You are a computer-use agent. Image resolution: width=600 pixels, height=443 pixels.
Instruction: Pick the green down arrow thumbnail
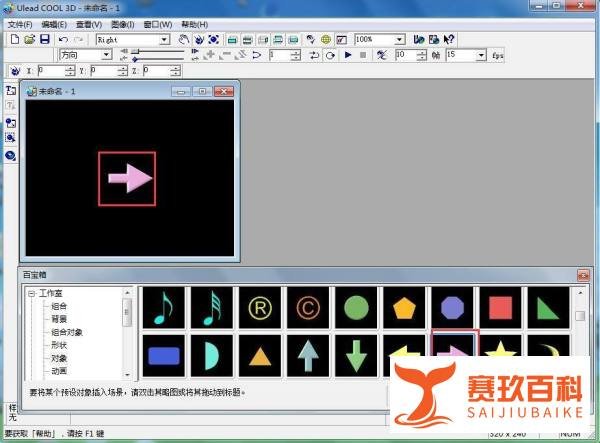356,356
